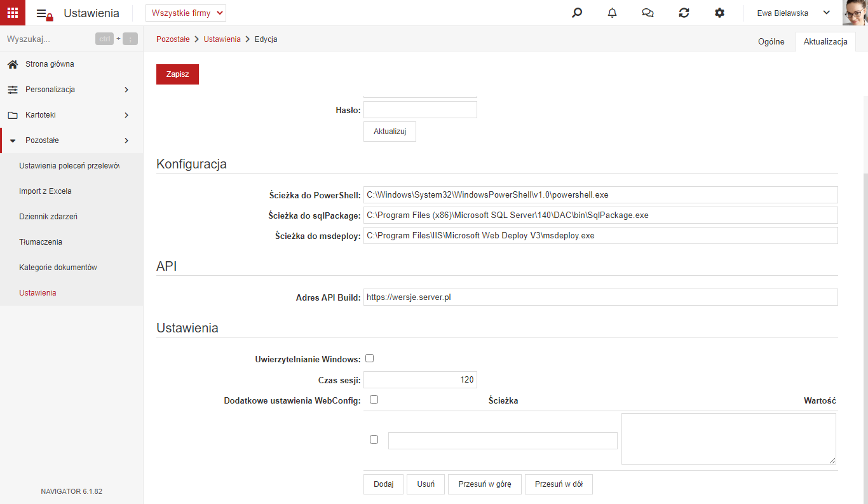This screenshot has width=868, height=504.
Task: Enable Uwierzytelnianie Windows checkbox
Action: pos(369,358)
